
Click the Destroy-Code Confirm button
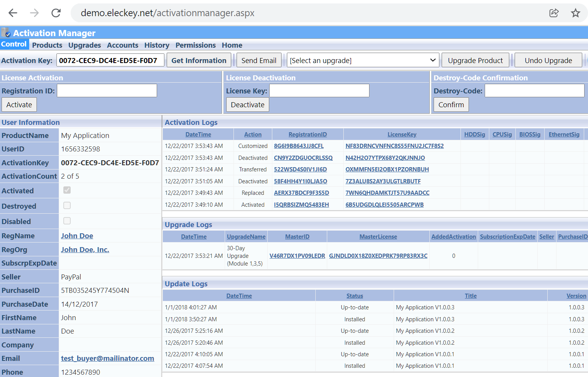[x=451, y=105]
